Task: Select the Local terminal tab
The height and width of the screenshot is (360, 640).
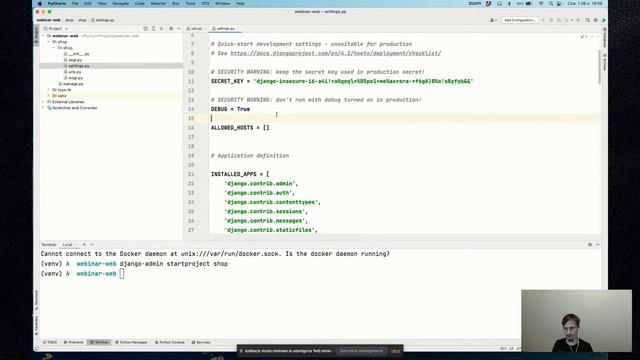Action: (67, 244)
